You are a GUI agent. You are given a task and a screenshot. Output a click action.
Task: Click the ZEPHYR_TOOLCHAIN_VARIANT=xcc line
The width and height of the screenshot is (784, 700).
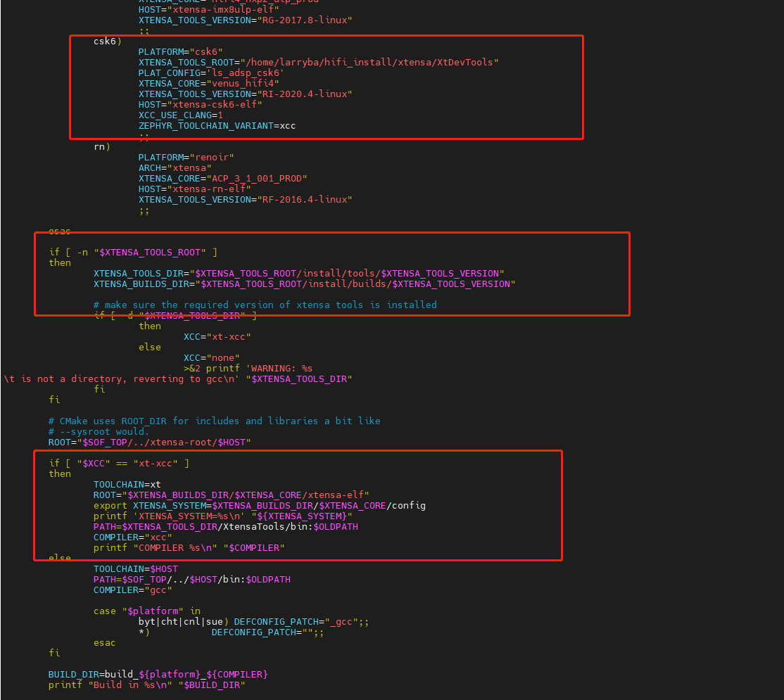216,126
